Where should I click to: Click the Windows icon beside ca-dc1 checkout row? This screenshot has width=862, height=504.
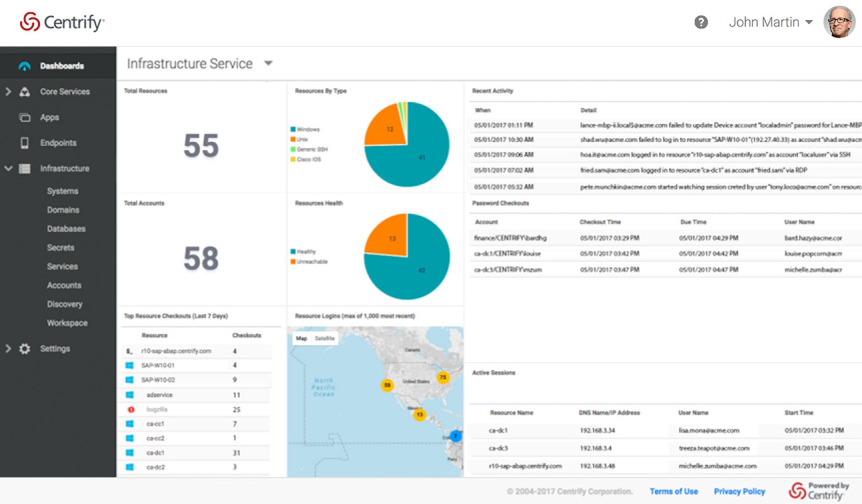pyautogui.click(x=129, y=453)
